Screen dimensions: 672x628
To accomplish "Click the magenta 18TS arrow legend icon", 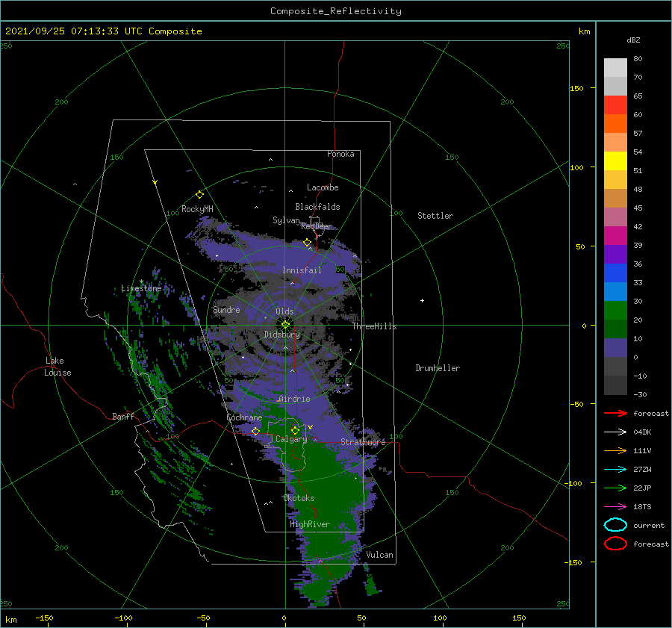I will click(x=615, y=507).
